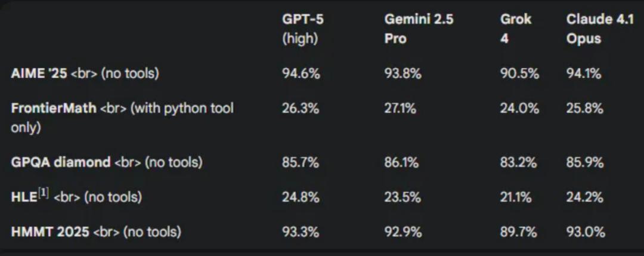Screen dimensions: 644x256
Task: Click GPT-5's AIME score of 94.6%
Action: point(301,73)
